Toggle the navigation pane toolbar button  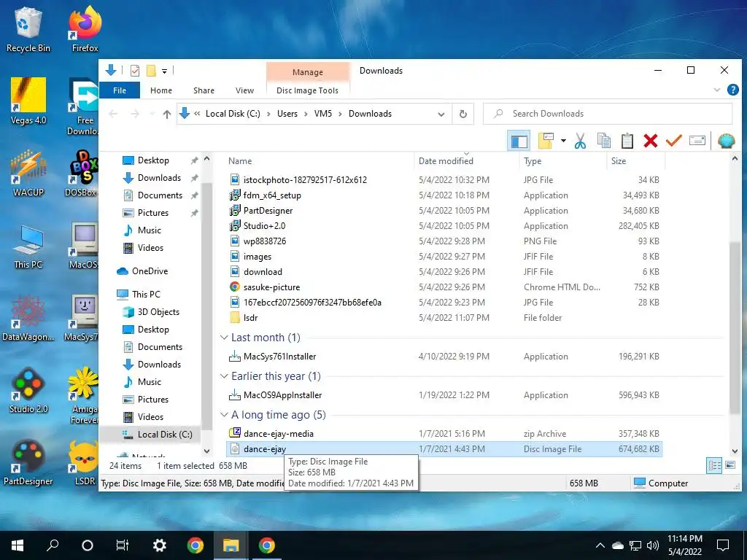519,141
